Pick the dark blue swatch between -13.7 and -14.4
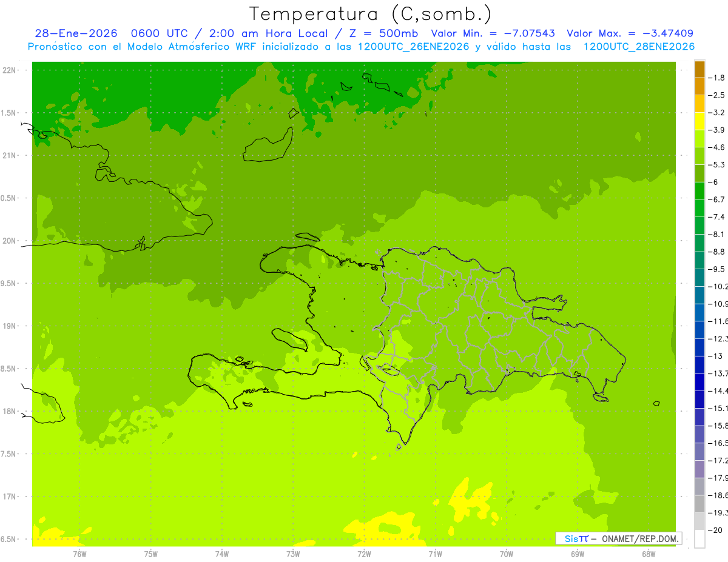 tap(699, 382)
